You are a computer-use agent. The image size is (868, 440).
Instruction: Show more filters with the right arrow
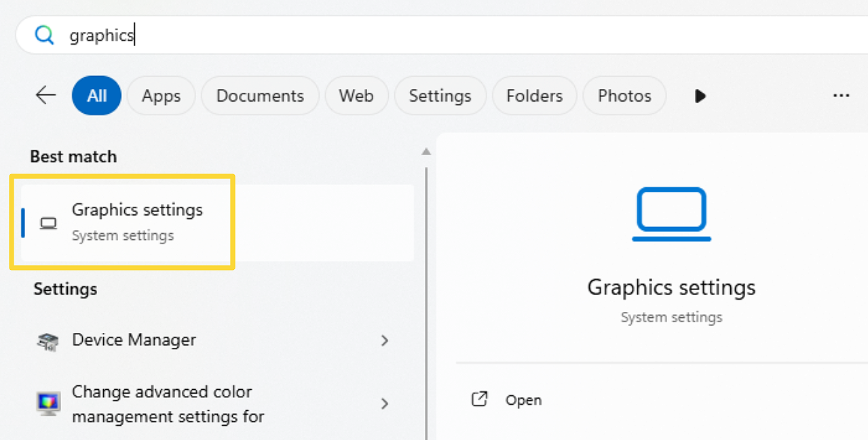(700, 96)
